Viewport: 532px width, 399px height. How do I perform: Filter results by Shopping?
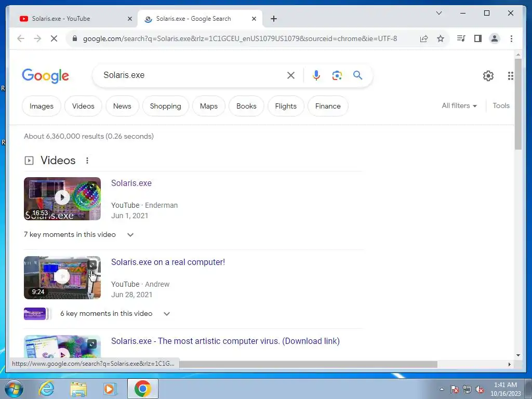[166, 106]
